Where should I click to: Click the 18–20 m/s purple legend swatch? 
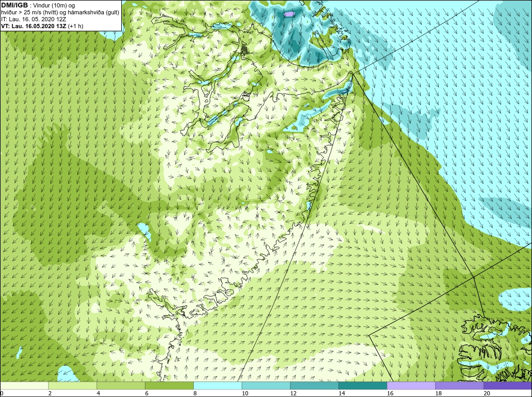[x=460, y=386]
